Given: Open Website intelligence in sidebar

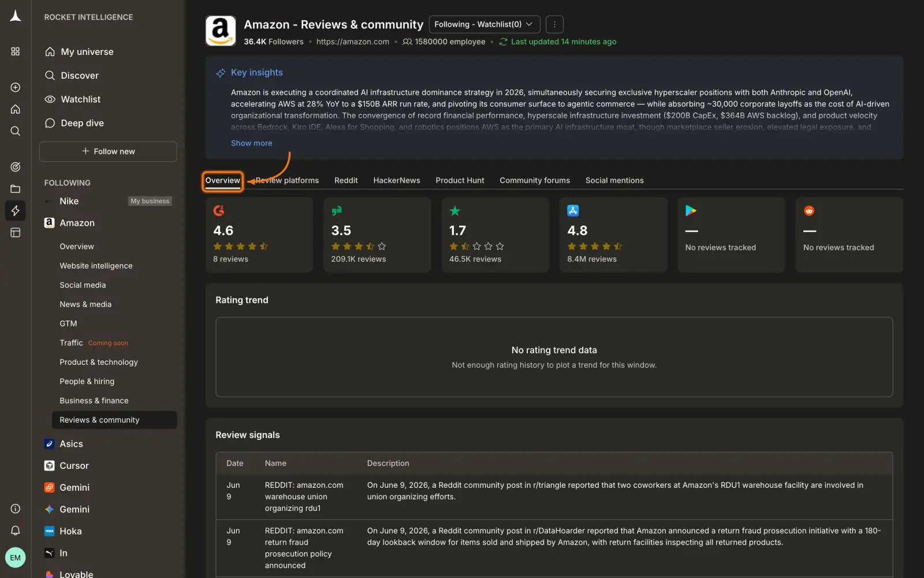Looking at the screenshot, I should pos(96,266).
